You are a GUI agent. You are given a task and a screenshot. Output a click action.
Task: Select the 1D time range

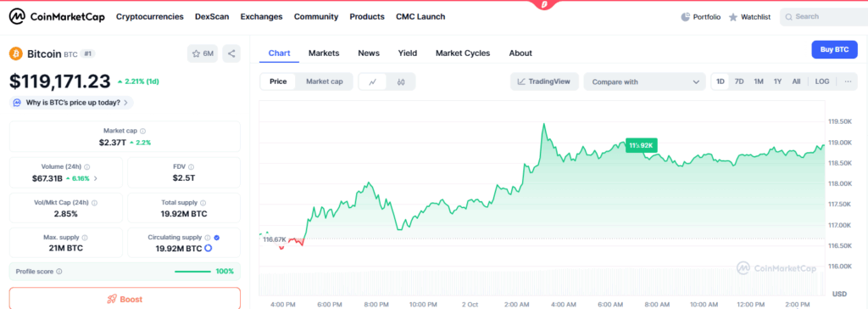(721, 81)
